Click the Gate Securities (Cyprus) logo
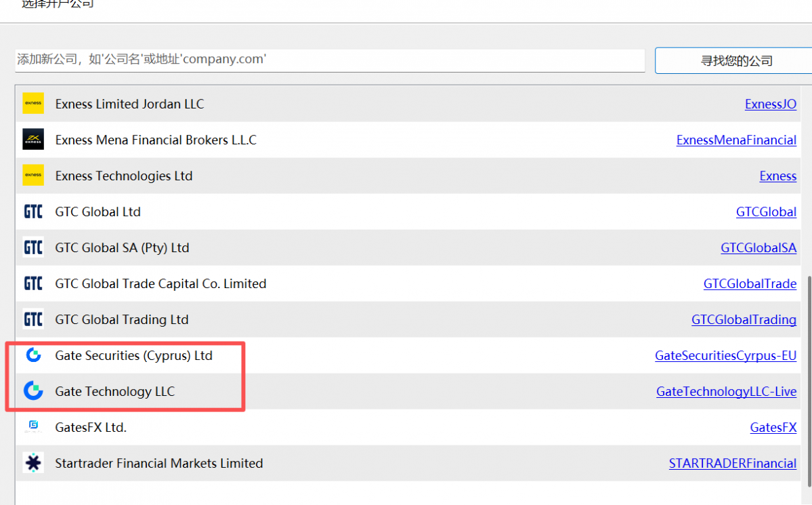This screenshot has height=505, width=812. [34, 355]
